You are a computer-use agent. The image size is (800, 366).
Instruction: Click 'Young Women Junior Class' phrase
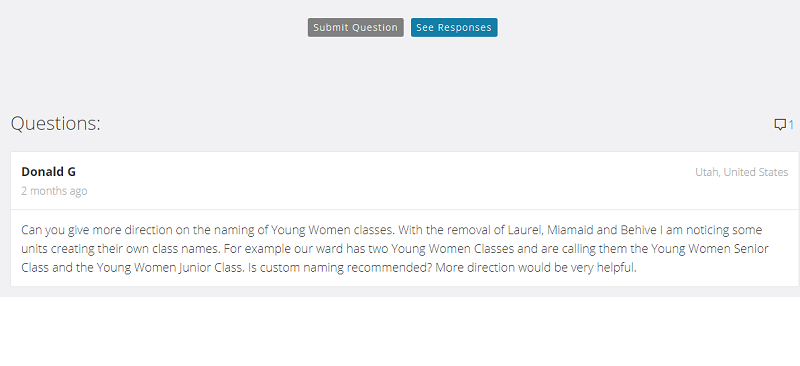[x=170, y=267]
